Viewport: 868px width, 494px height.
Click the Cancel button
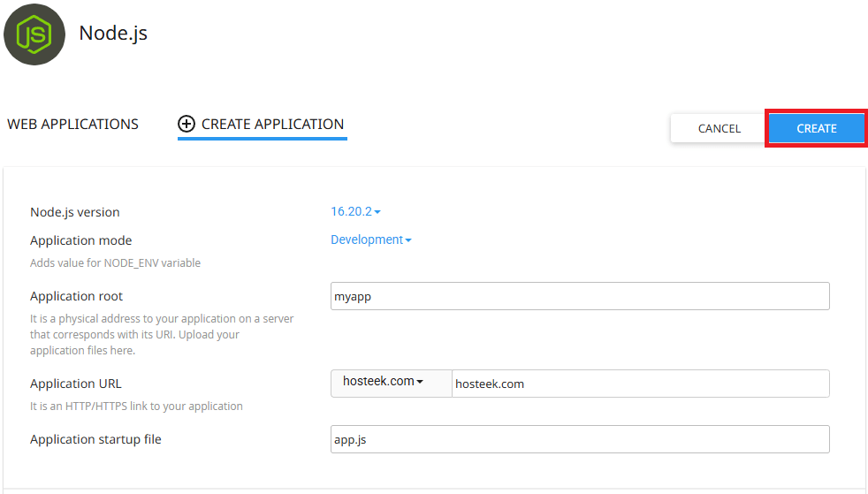719,128
